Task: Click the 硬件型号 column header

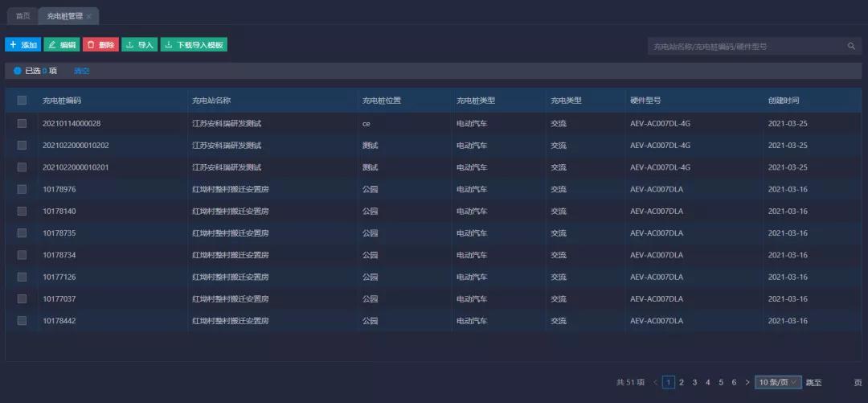Action: (645, 101)
